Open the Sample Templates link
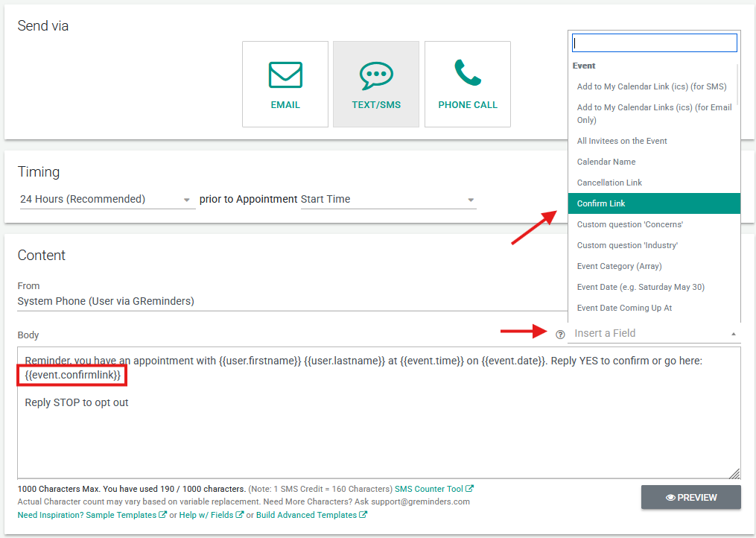The height and width of the screenshot is (538, 756). click(126, 515)
